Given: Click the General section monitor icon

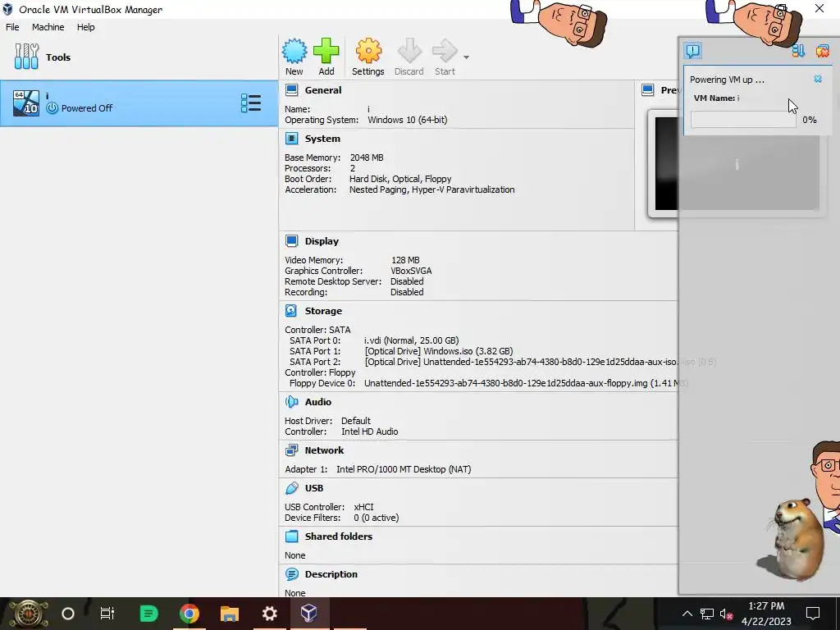Looking at the screenshot, I should (x=291, y=90).
